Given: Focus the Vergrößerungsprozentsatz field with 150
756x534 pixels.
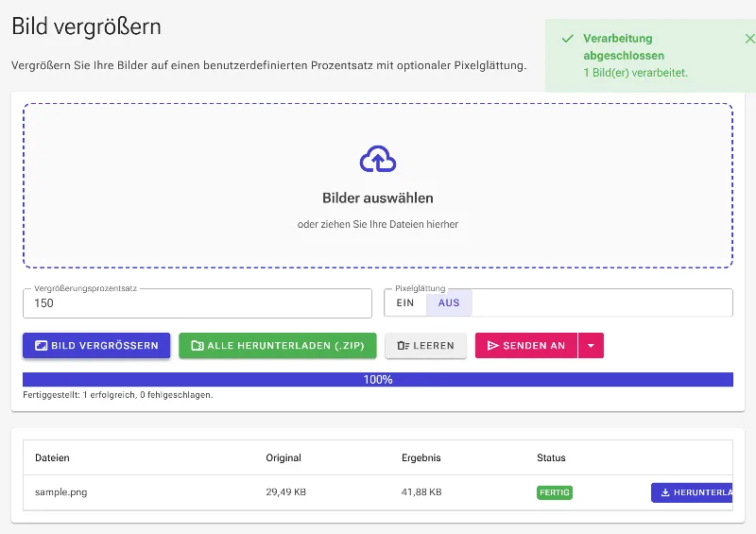Looking at the screenshot, I should (x=198, y=303).
